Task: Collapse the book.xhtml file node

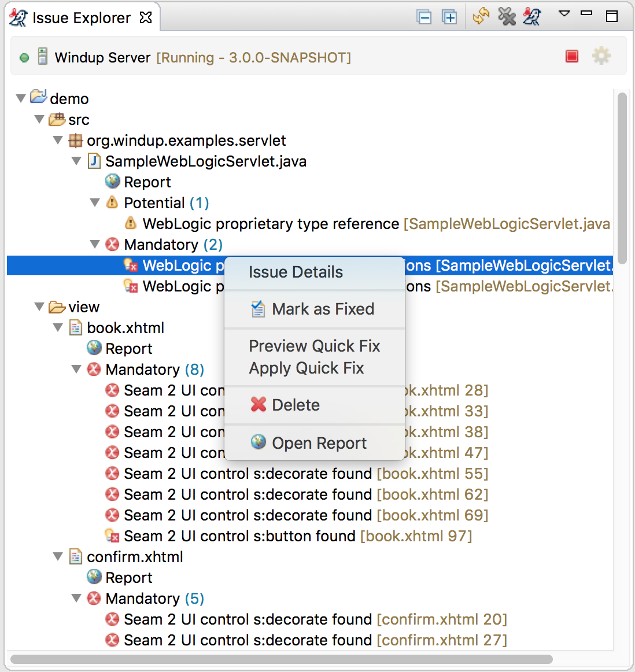Action: click(58, 328)
